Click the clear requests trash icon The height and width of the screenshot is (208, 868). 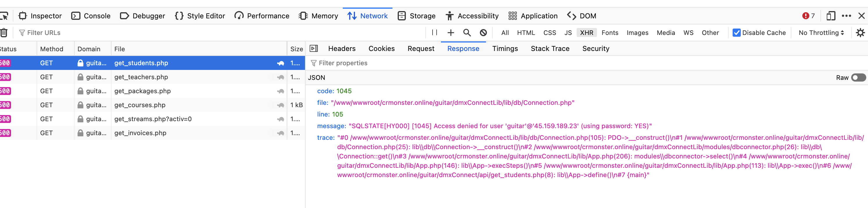click(x=4, y=33)
